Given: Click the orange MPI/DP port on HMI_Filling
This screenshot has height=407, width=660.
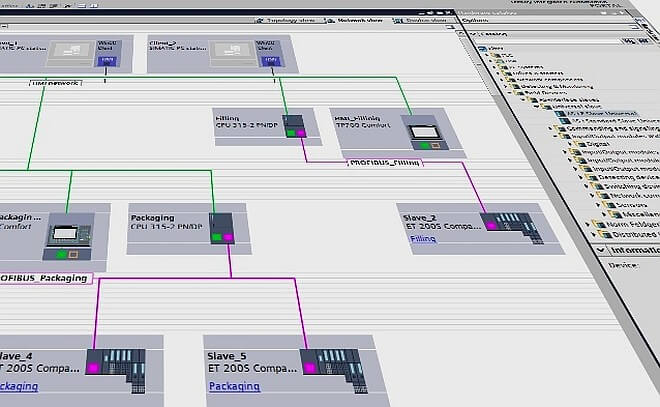Looking at the screenshot, I should tap(435, 146).
